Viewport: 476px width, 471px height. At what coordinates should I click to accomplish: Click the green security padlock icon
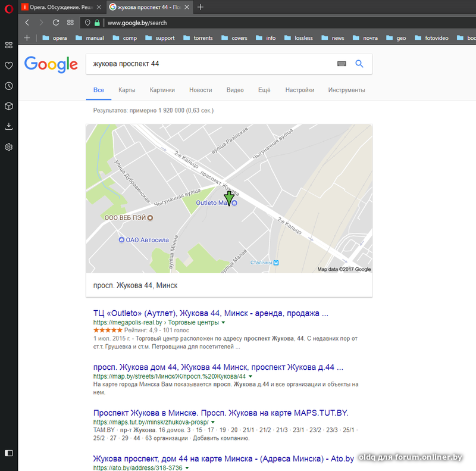click(x=97, y=23)
